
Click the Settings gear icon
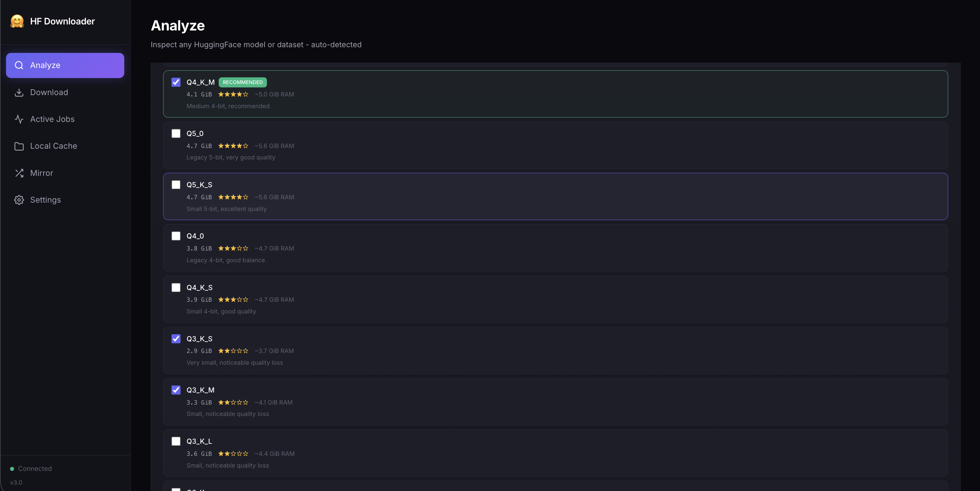(x=19, y=200)
